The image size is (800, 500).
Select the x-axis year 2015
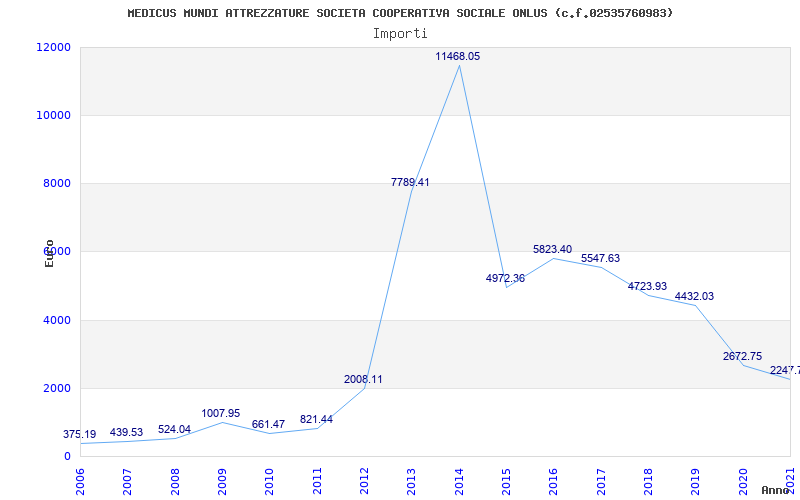[x=506, y=482]
